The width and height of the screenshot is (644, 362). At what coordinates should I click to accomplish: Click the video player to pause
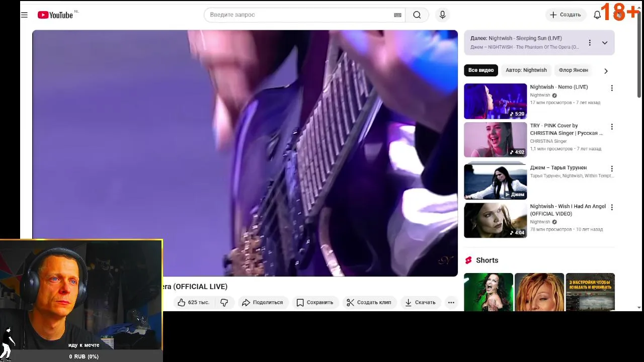click(245, 153)
